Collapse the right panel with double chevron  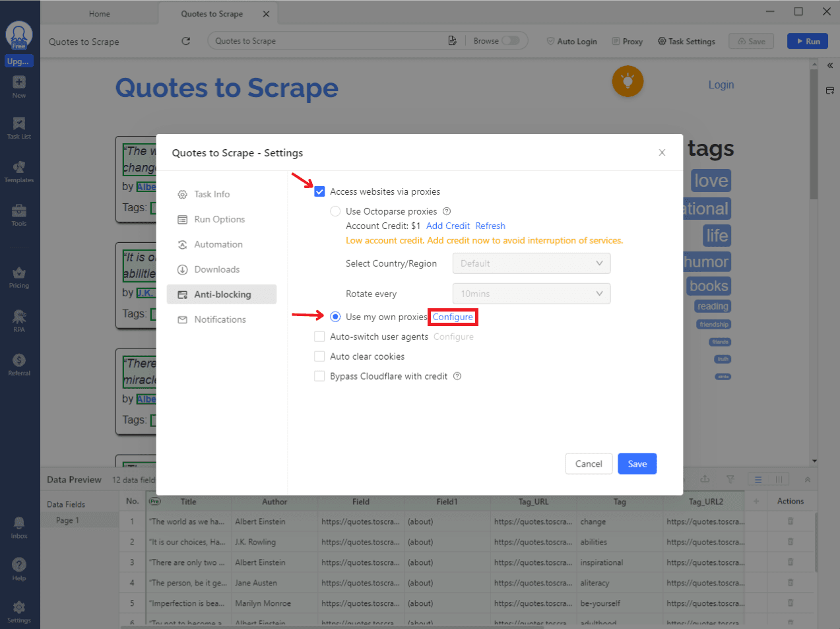(829, 65)
